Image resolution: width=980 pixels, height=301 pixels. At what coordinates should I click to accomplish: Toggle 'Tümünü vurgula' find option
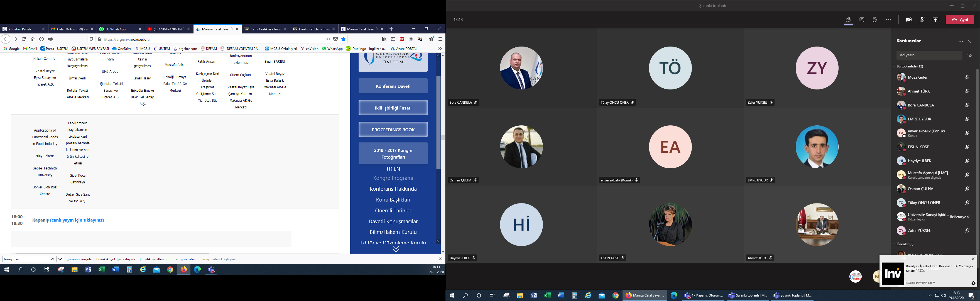[79, 259]
